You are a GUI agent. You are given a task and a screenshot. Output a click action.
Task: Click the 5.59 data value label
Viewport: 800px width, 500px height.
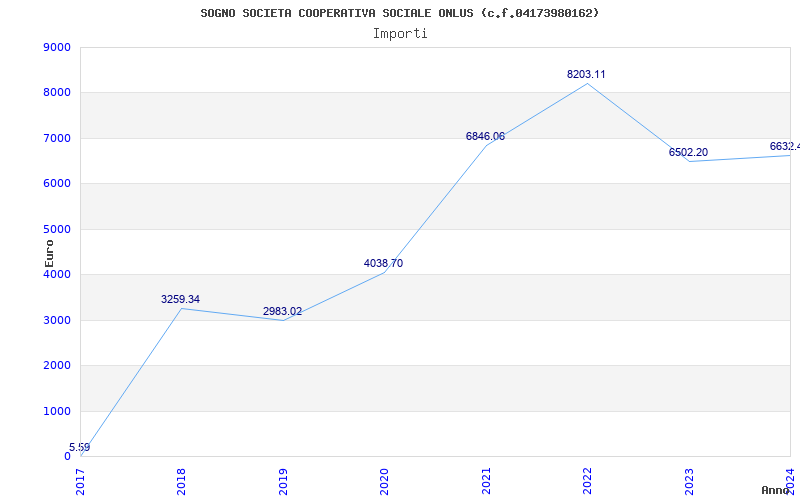80,447
